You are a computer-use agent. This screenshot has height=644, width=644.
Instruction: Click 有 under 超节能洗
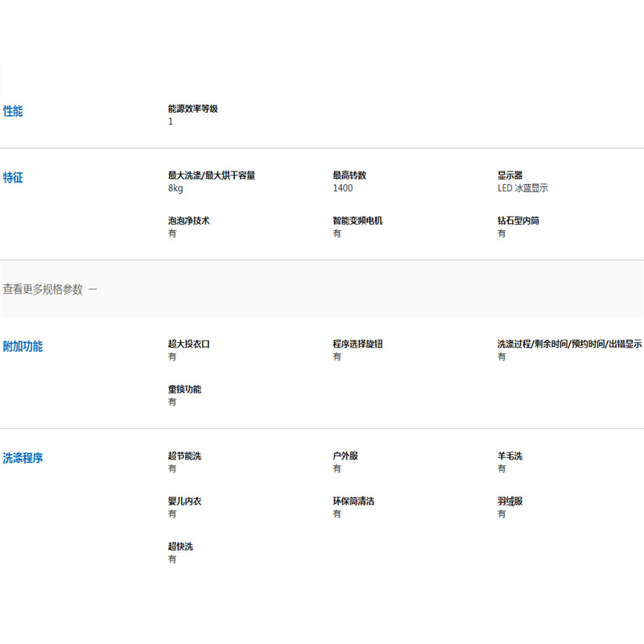pos(172,469)
